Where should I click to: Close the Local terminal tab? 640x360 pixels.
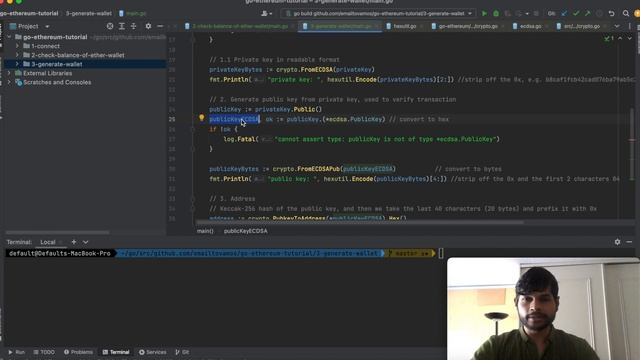click(61, 242)
